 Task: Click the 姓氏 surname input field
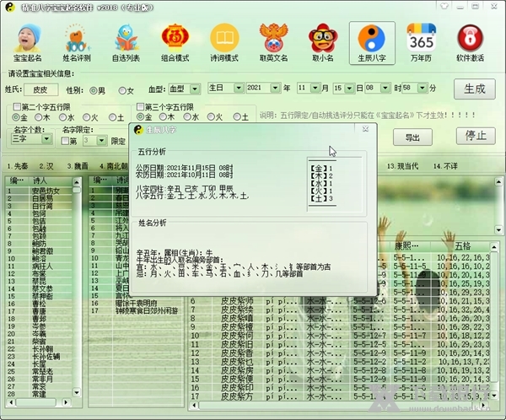tap(41, 89)
